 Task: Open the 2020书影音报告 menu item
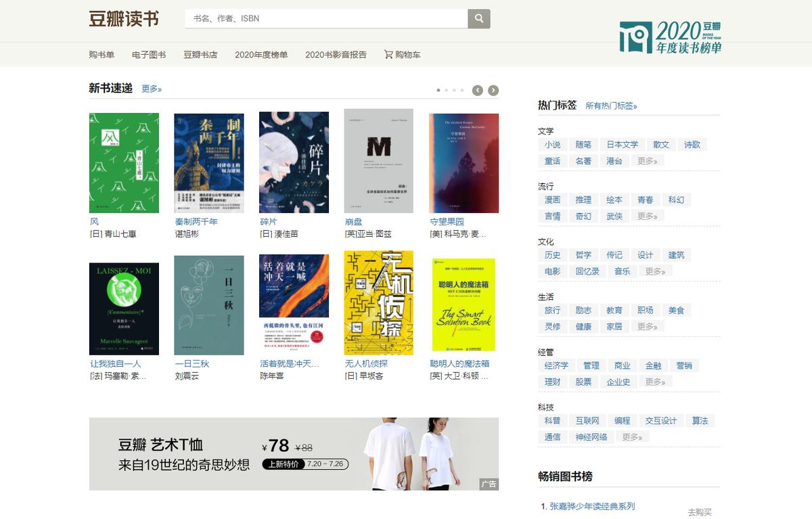pyautogui.click(x=336, y=55)
